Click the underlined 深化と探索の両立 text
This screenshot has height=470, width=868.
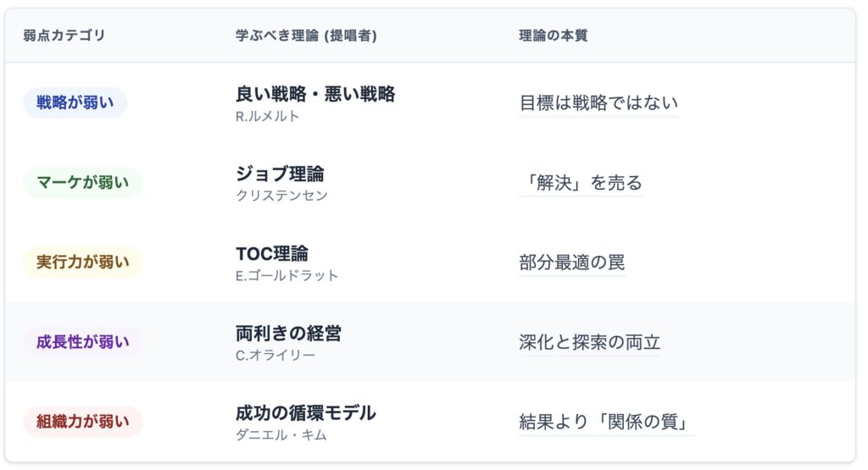[589, 342]
